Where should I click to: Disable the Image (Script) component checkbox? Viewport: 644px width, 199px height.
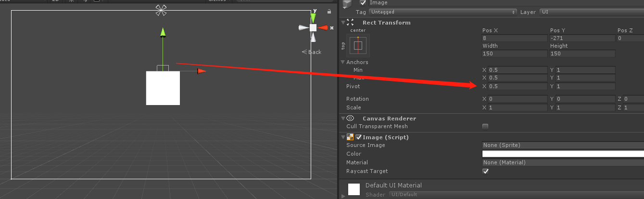pos(358,137)
